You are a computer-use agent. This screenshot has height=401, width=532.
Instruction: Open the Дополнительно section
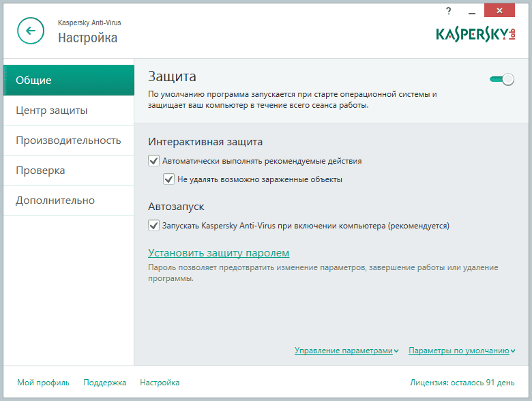point(69,200)
